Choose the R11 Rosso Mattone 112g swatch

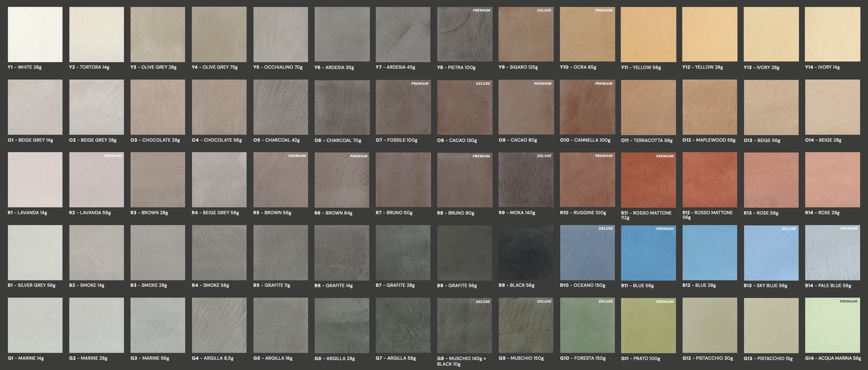[648, 180]
